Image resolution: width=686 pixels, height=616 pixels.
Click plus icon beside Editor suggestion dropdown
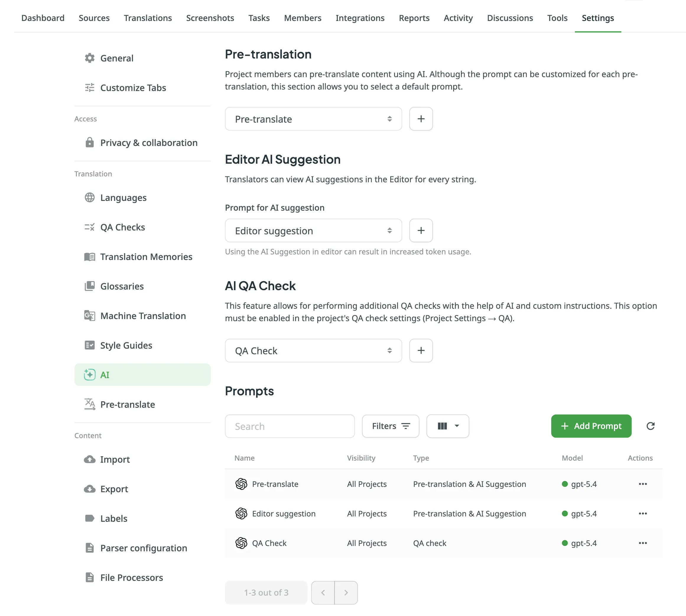click(x=421, y=230)
